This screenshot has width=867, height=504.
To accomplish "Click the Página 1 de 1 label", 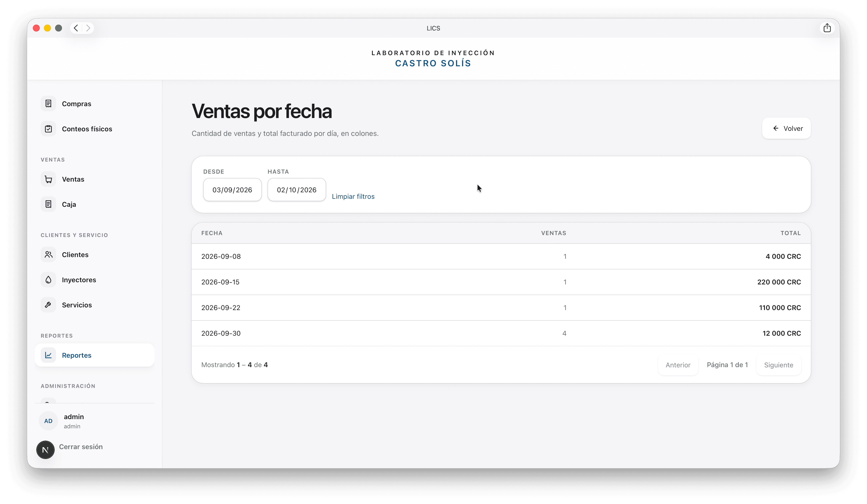I will [727, 365].
